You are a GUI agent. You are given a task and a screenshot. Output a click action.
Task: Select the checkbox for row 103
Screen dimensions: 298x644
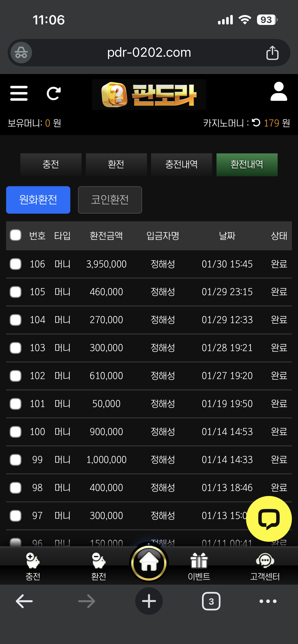point(16,348)
